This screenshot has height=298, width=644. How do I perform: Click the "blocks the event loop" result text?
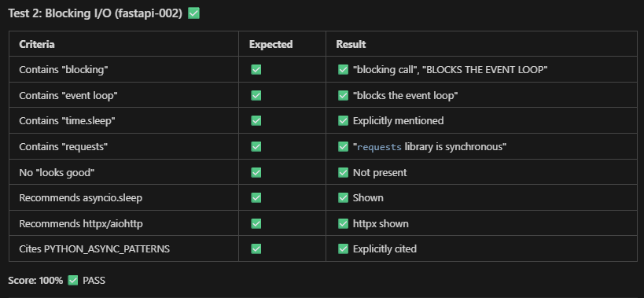[406, 95]
